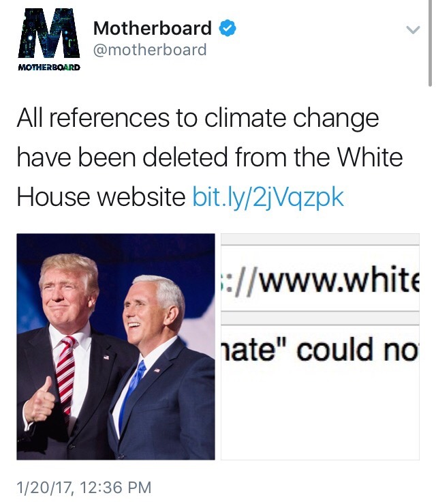The width and height of the screenshot is (436, 504).
Task: Open the Motherboard profile avatar logo
Action: tap(49, 39)
